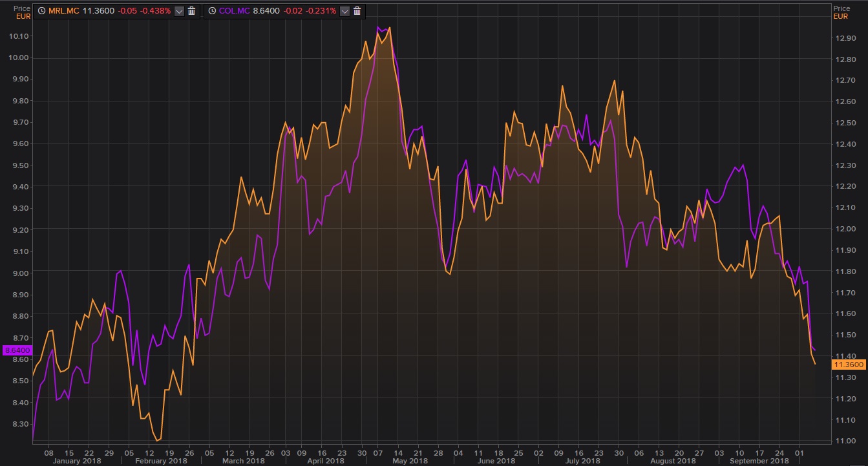This screenshot has height=466, width=868.
Task: Click the left axis Price EUR label
Action: [22, 12]
